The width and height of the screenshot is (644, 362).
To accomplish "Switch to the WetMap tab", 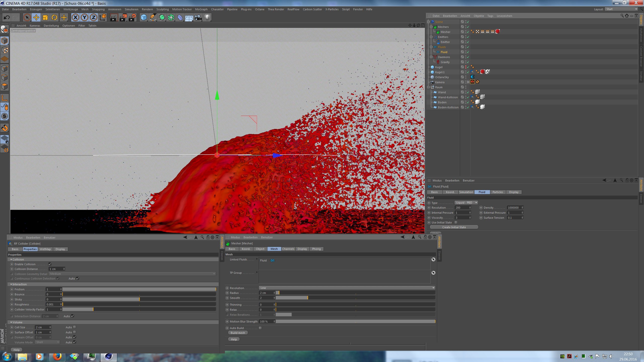I will click(45, 249).
